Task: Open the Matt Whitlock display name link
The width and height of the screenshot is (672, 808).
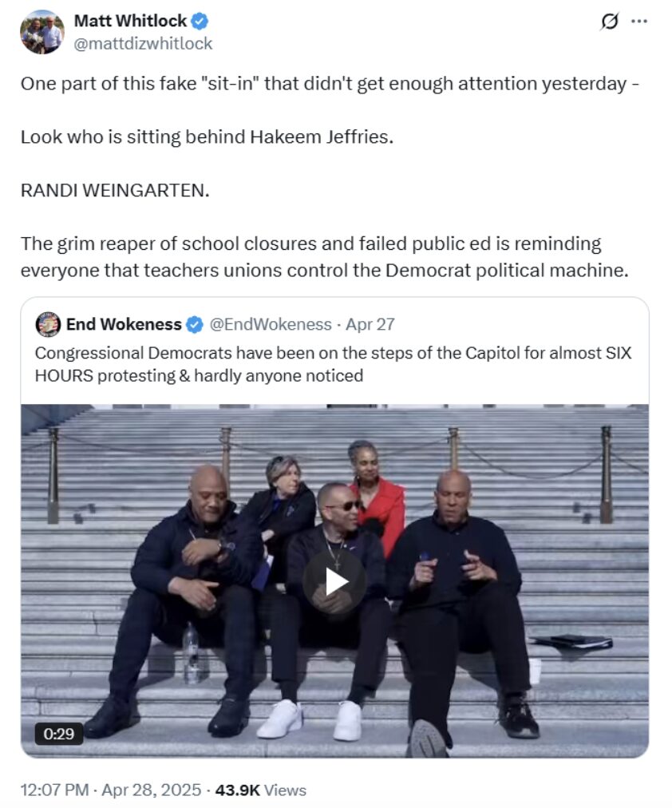Action: tap(130, 21)
